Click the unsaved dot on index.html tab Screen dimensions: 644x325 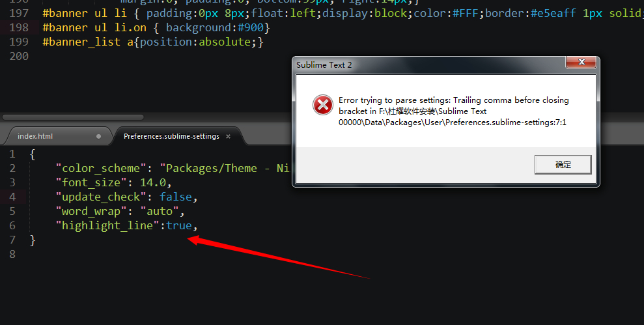tap(98, 136)
